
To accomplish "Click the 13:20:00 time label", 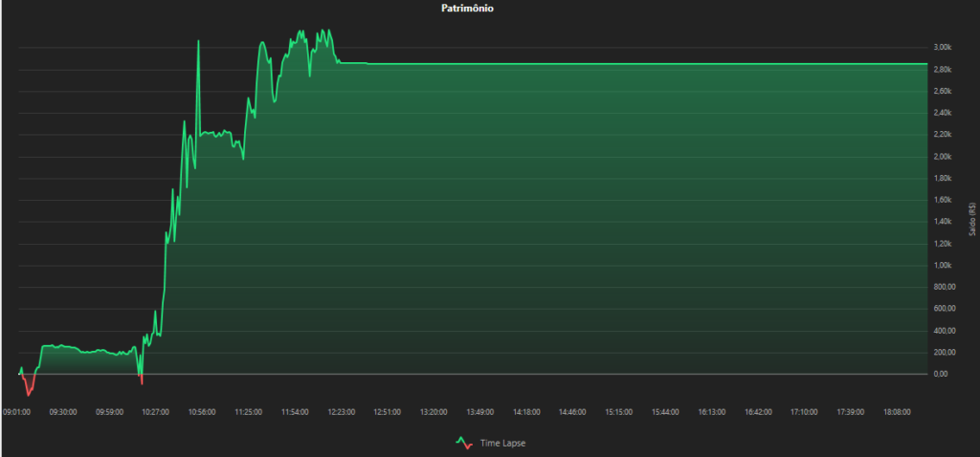I will tap(434, 412).
